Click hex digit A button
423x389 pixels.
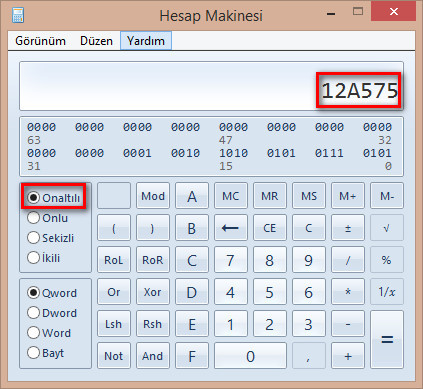point(192,196)
